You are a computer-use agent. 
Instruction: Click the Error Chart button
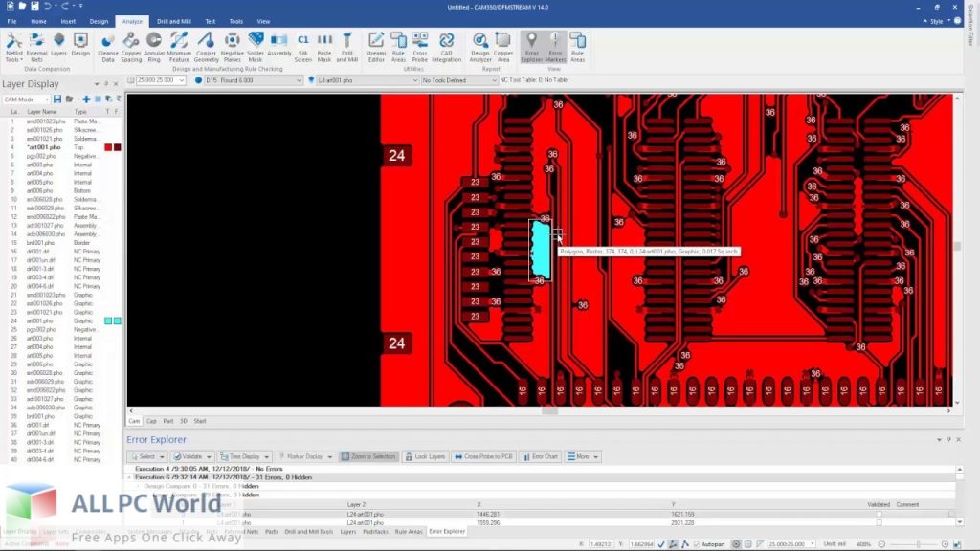[x=541, y=456]
